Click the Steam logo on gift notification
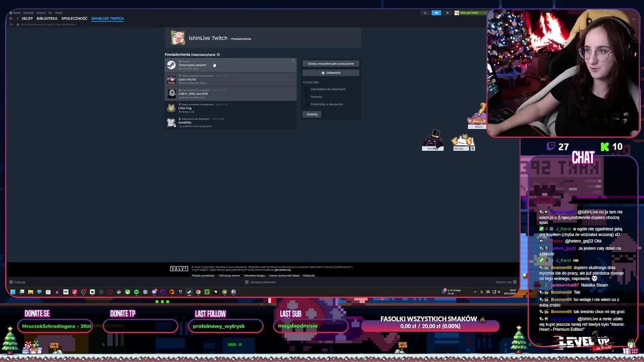 [172, 65]
